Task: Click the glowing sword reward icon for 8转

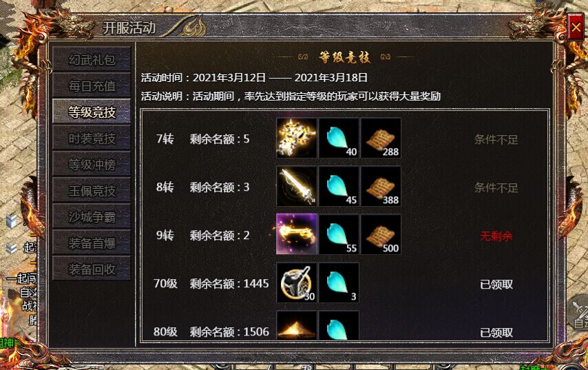Action: [297, 186]
